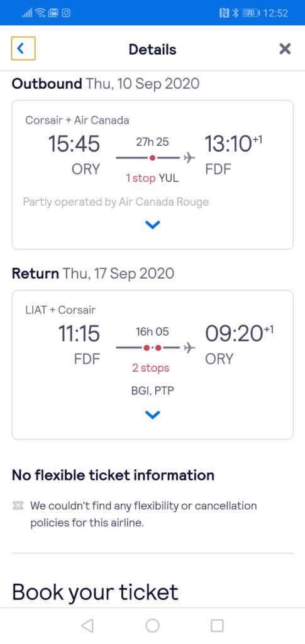This screenshot has width=305, height=644.
Task: Tap the return airplane route icon
Action: click(x=189, y=348)
